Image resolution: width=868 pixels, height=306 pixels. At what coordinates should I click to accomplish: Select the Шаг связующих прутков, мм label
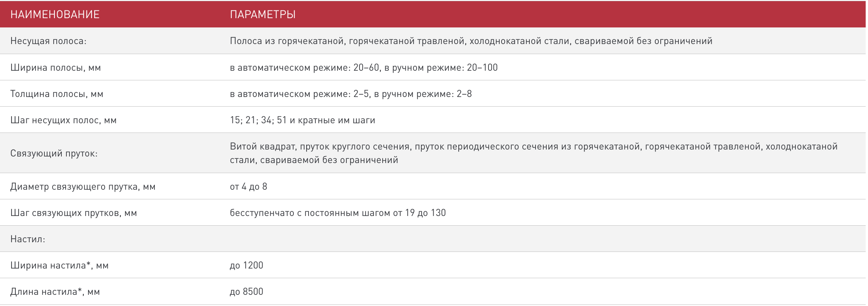click(73, 213)
